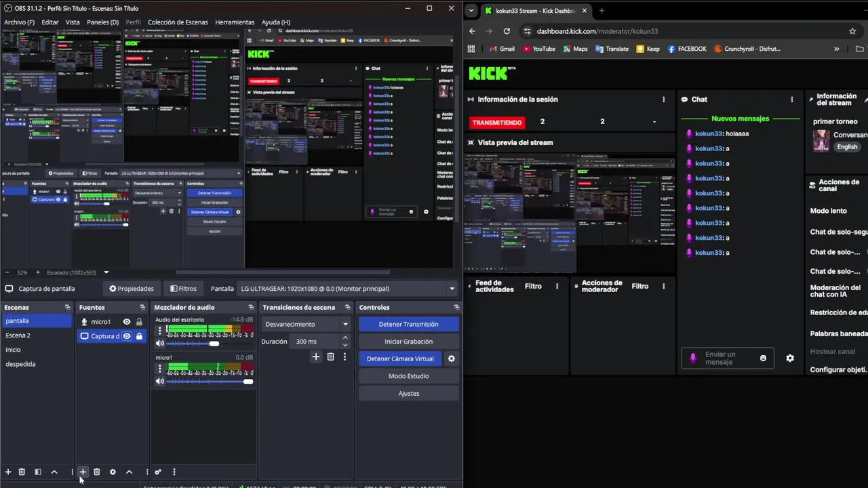Add a new scene transition plus icon
This screenshot has height=488, width=868.
click(x=316, y=357)
